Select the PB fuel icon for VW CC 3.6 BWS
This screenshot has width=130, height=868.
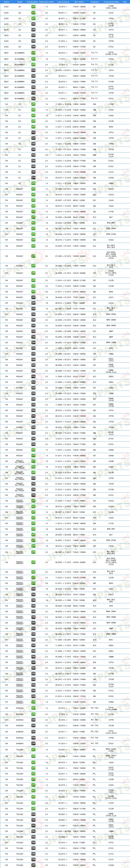33,127
